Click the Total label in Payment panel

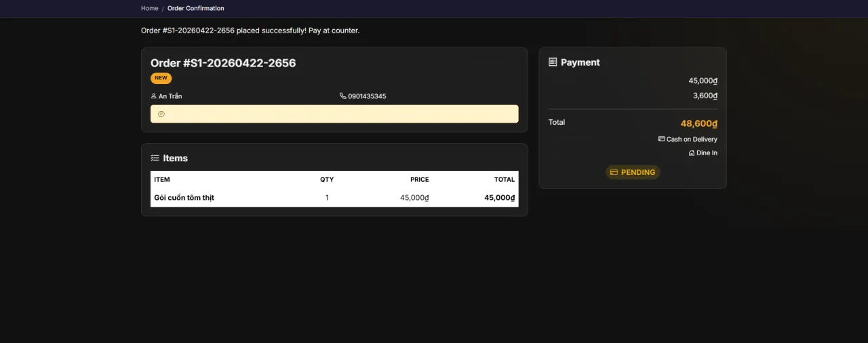(557, 122)
